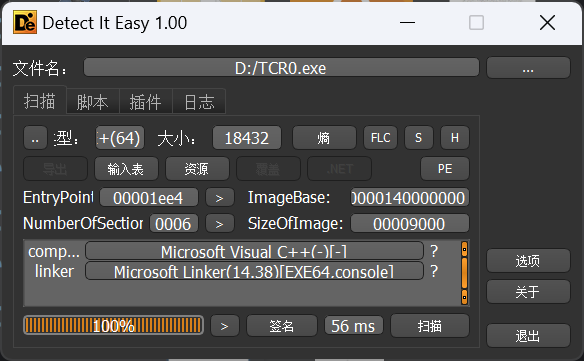584x361 pixels.
Task: Click the ImageBase value field
Action: (x=409, y=198)
